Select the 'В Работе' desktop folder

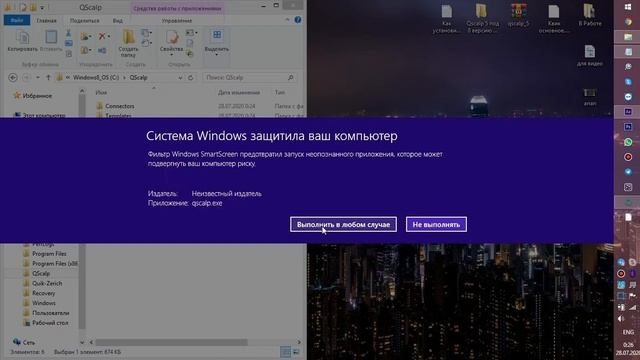(x=590, y=15)
